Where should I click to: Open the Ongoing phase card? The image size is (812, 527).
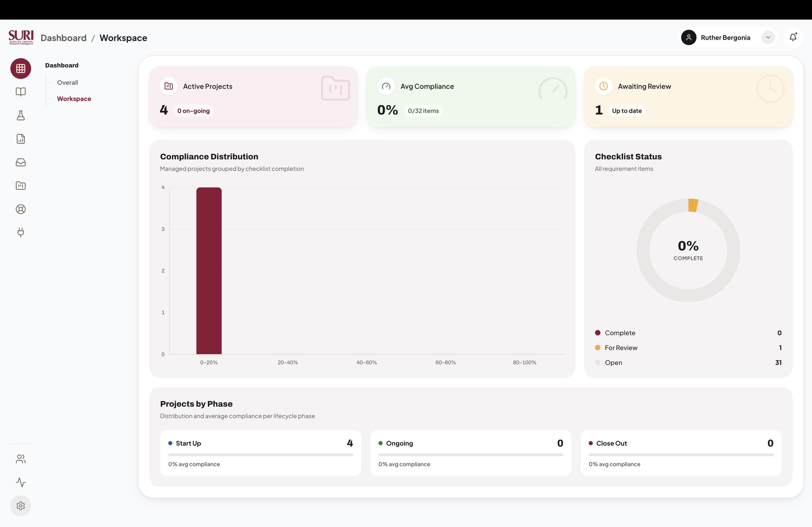tap(471, 453)
